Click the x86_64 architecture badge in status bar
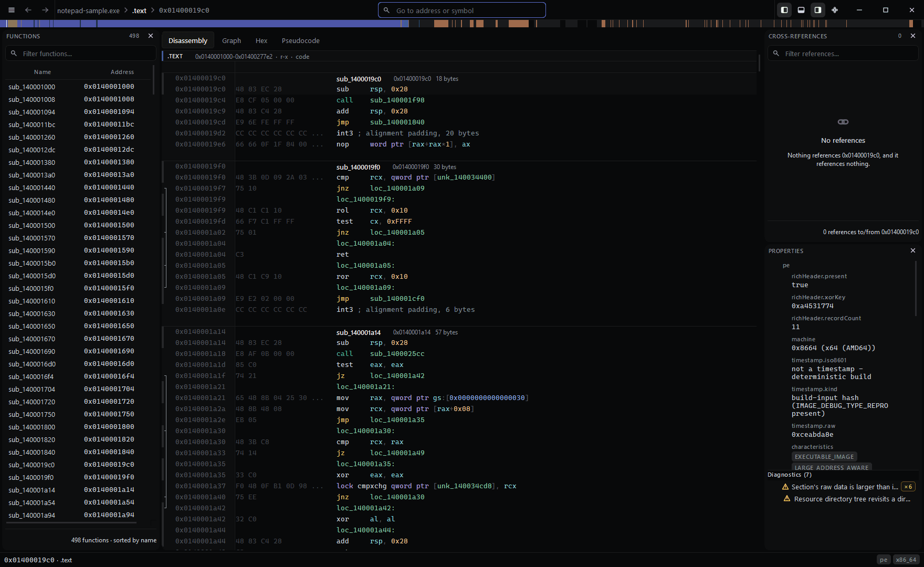 coord(906,560)
